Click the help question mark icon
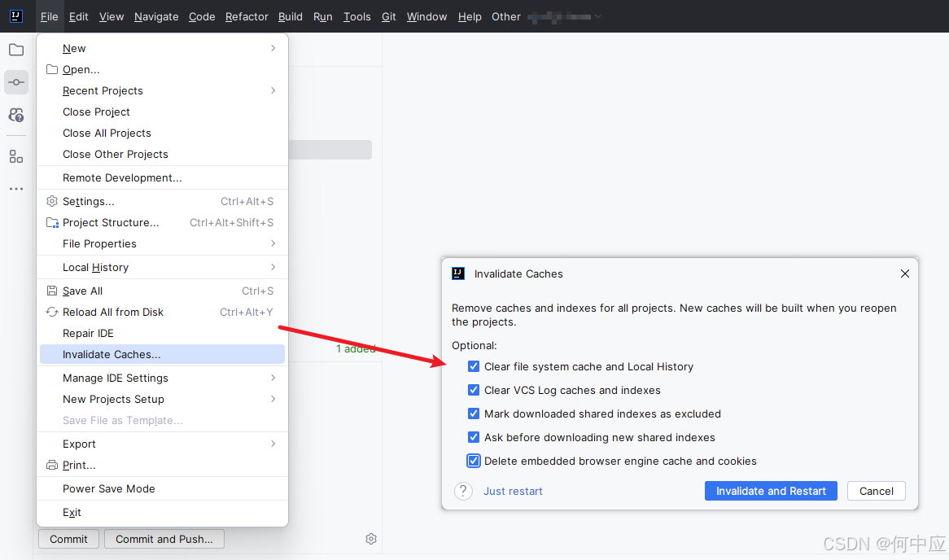This screenshot has height=560, width=949. (463, 491)
